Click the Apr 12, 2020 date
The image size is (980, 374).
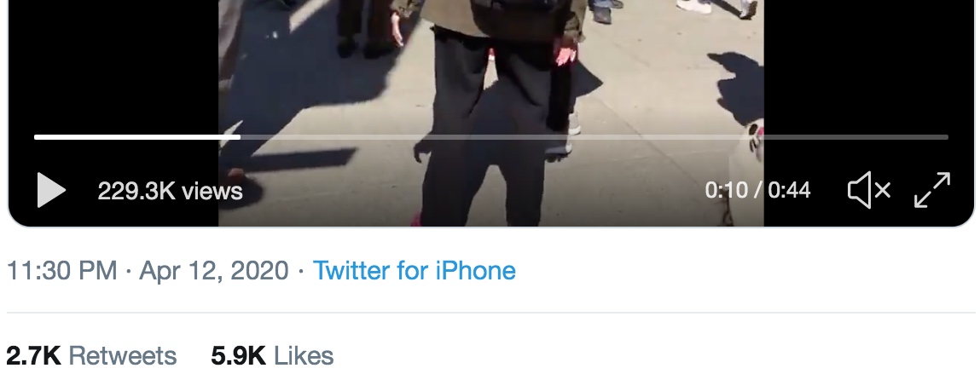tap(214, 270)
